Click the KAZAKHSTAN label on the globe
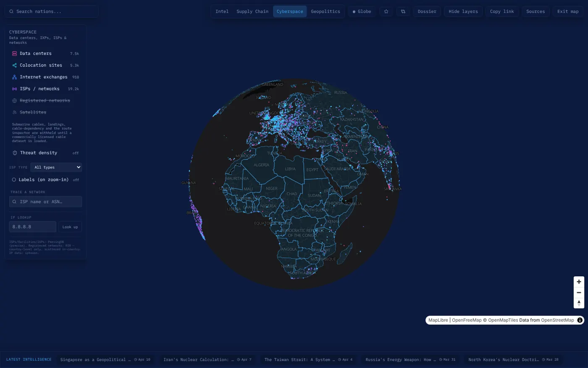The image size is (588, 368). [x=352, y=119]
